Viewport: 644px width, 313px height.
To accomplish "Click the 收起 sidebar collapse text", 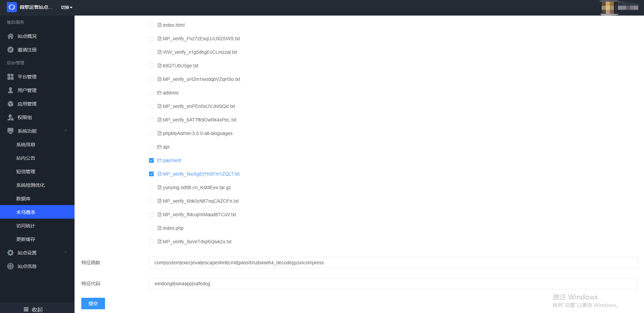I will (x=37, y=310).
